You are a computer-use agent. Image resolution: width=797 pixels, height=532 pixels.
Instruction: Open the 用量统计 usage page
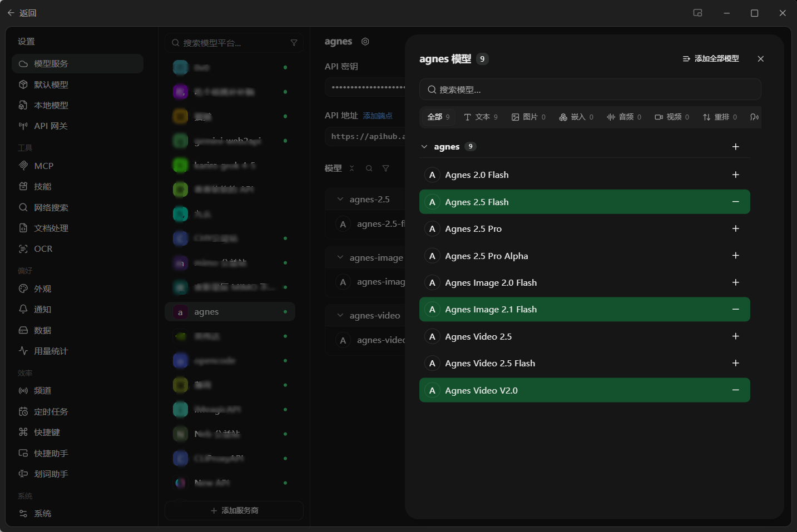click(x=77, y=351)
